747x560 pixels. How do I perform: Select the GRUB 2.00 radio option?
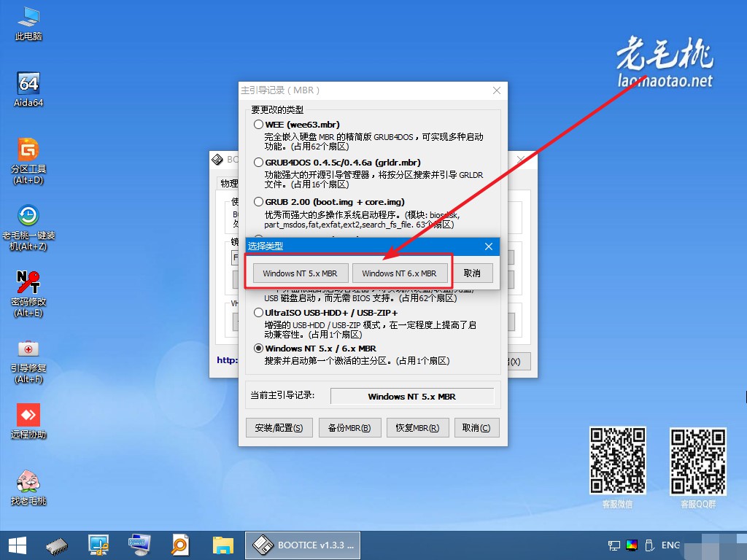pos(258,202)
